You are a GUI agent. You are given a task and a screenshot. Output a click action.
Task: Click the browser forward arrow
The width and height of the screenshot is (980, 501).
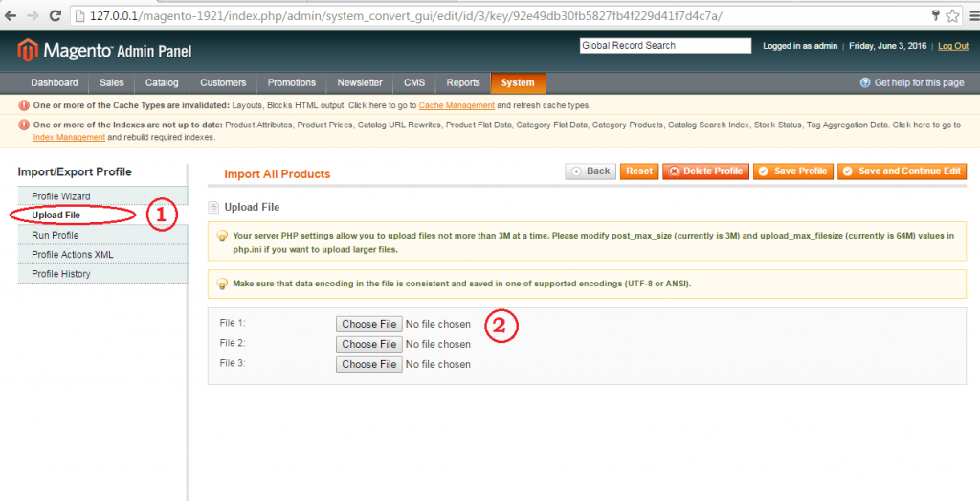pos(33,16)
